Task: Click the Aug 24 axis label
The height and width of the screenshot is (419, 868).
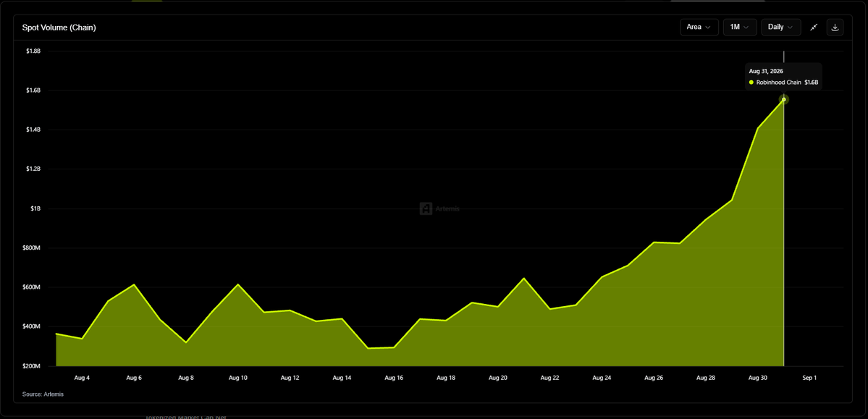Action: pyautogui.click(x=602, y=378)
